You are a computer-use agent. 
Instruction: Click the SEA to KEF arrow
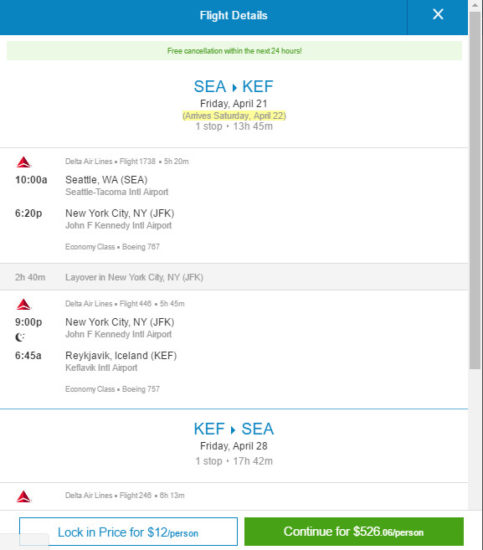234,87
